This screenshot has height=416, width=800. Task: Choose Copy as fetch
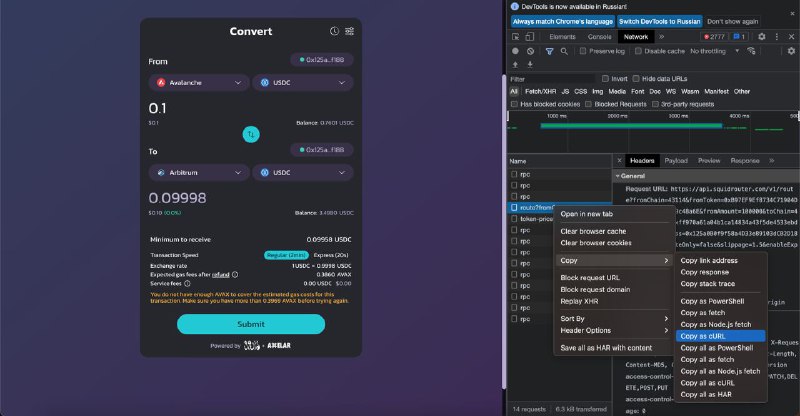point(720,312)
